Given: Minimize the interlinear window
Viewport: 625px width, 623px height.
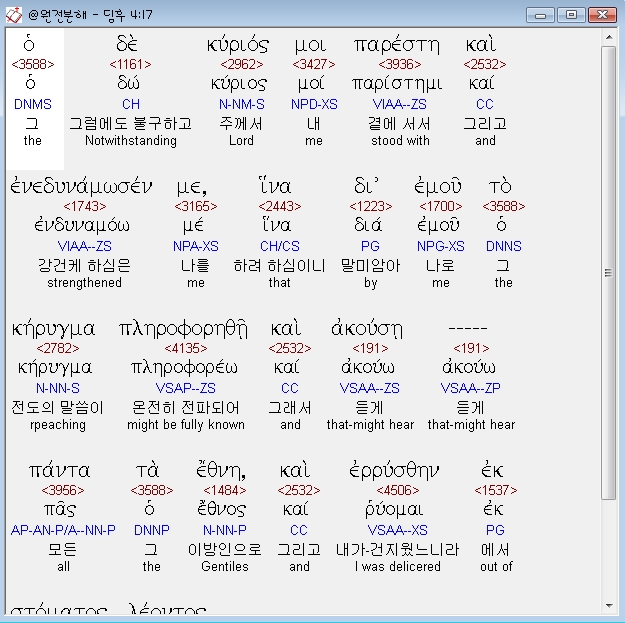Looking at the screenshot, I should coord(540,15).
